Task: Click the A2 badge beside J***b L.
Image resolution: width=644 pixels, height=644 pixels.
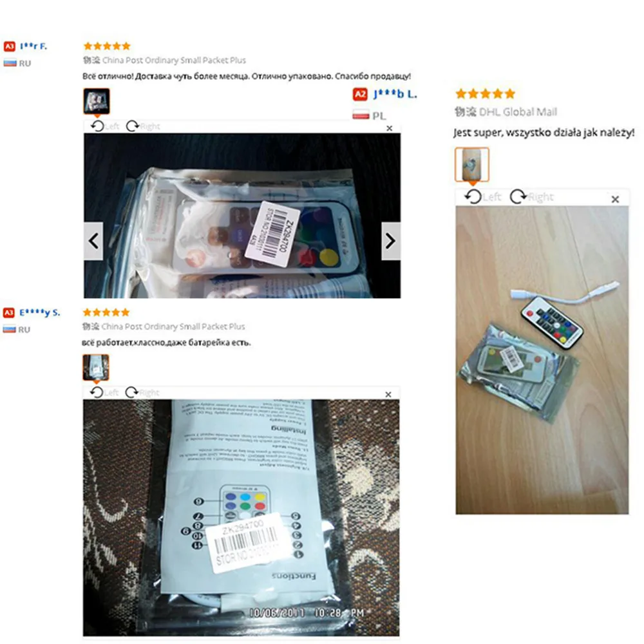Action: [360, 95]
